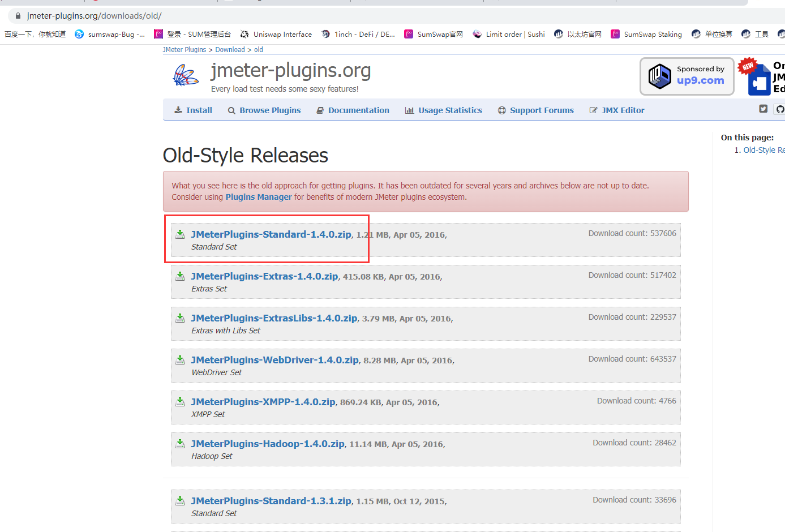This screenshot has width=785, height=532.
Task: Click the Old-Style Re… link under On this page
Action: [x=764, y=150]
